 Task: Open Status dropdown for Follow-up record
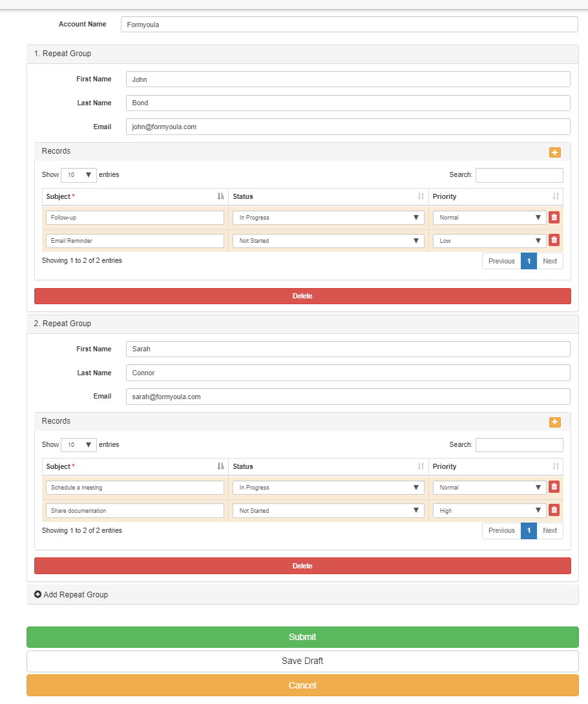pyautogui.click(x=328, y=218)
